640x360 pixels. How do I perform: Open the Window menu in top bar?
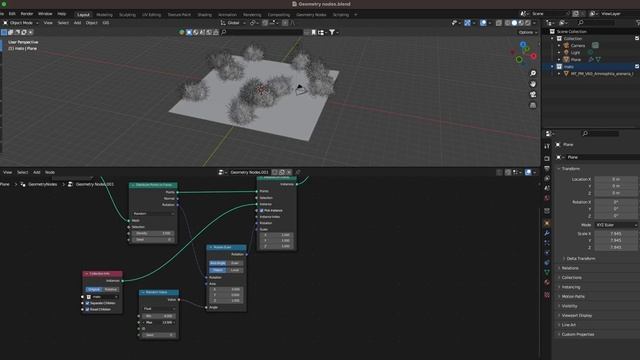coord(45,14)
